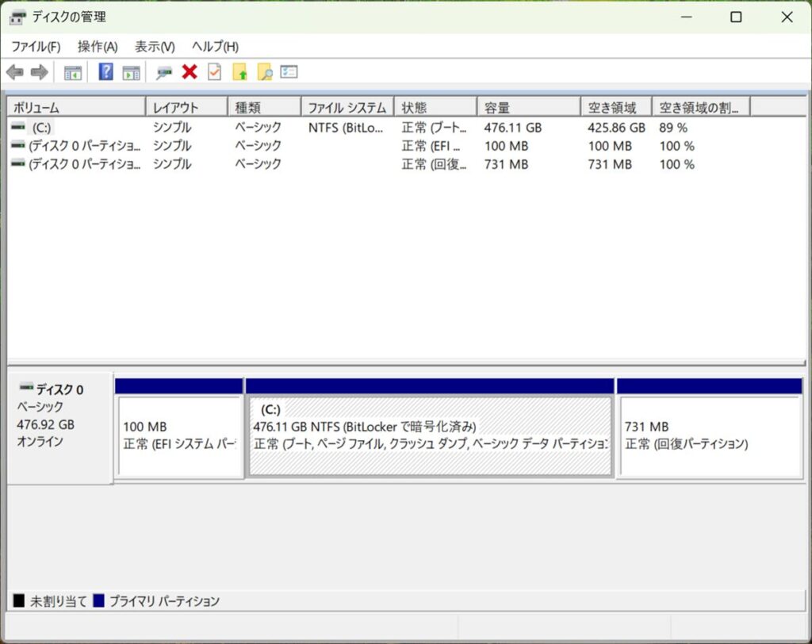Click the Disk Management app icon in the title bar

tap(17, 17)
